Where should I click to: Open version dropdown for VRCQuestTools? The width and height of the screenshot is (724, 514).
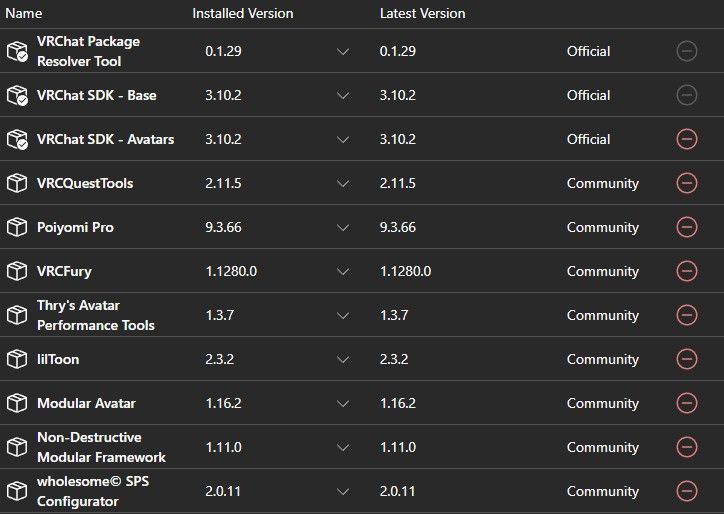pos(343,183)
